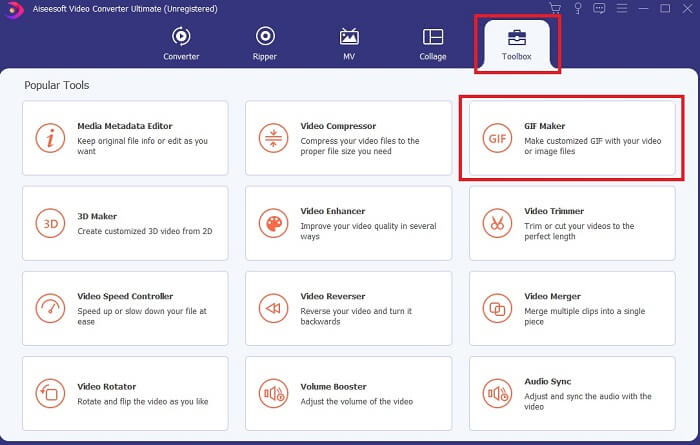Click 'Improve your video quality in several ways'
Image resolution: width=700 pixels, height=445 pixels.
click(x=368, y=231)
